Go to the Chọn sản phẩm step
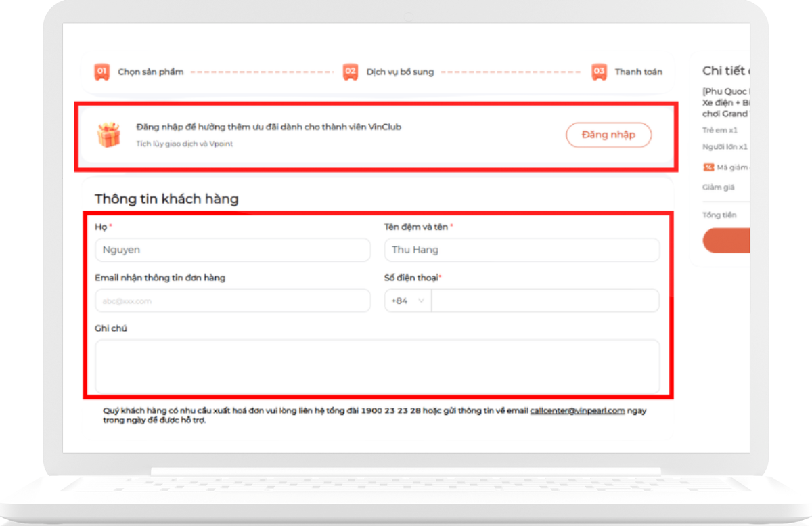This screenshot has height=526, width=812. (150, 72)
